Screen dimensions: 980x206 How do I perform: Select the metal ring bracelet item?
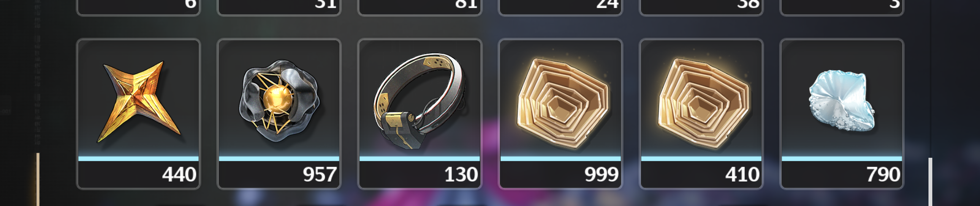(x=420, y=113)
